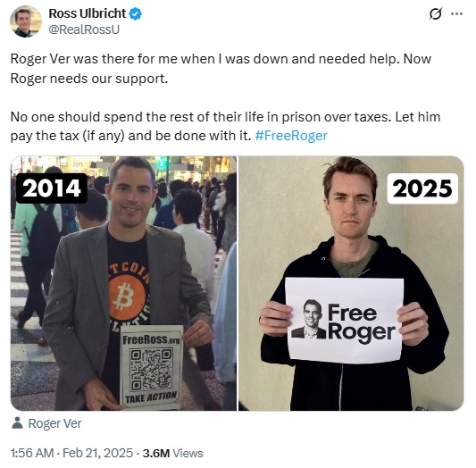Open the three-dot more options menu
476x468 pixels.
(457, 13)
